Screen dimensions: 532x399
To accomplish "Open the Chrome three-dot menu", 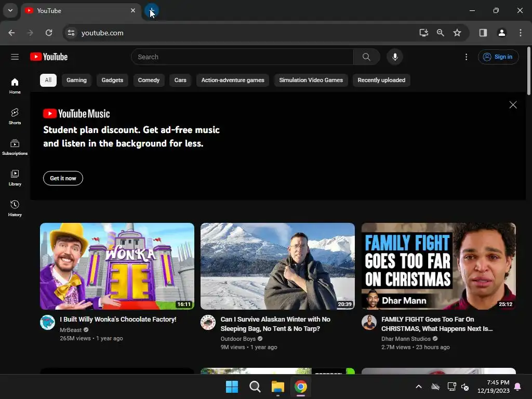I will click(x=521, y=33).
